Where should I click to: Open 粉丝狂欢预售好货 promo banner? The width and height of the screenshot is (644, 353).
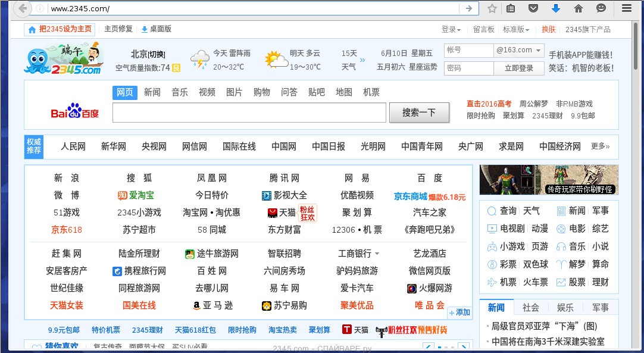click(x=411, y=330)
